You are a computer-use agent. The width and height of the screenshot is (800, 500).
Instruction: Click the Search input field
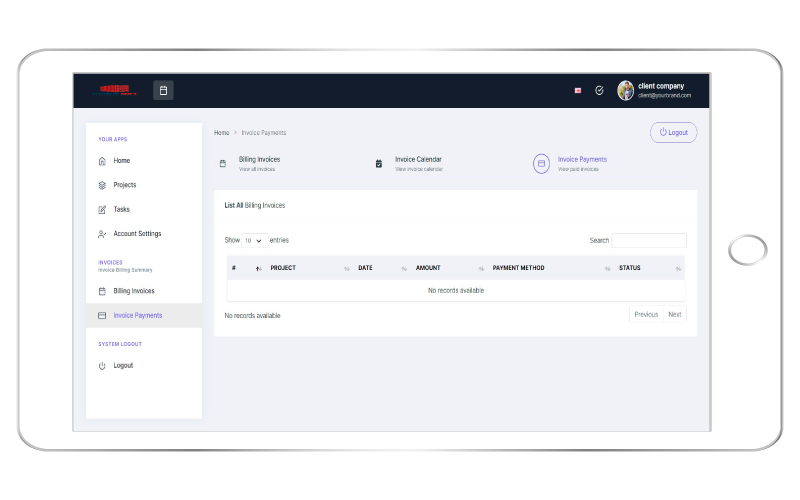[649, 240]
